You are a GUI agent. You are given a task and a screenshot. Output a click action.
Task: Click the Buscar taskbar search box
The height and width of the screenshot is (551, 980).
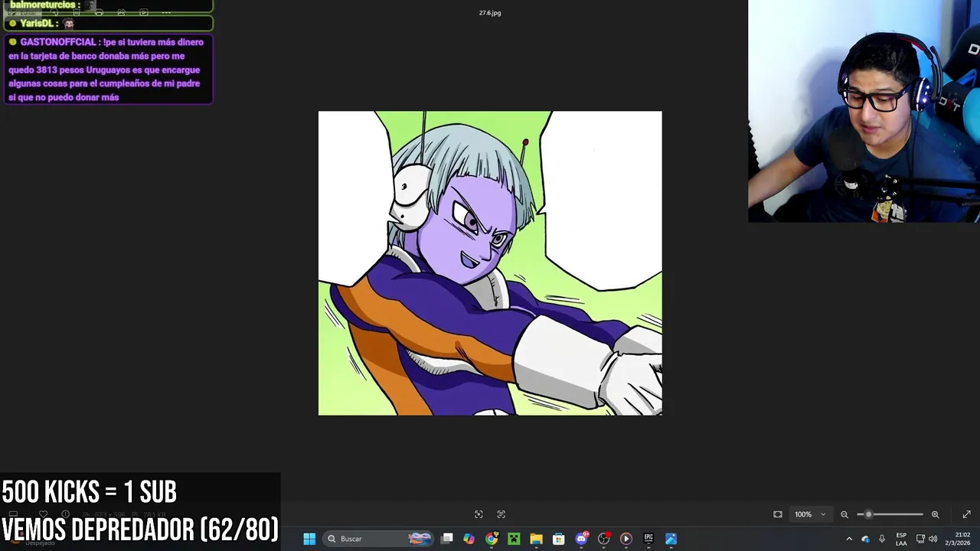click(378, 539)
